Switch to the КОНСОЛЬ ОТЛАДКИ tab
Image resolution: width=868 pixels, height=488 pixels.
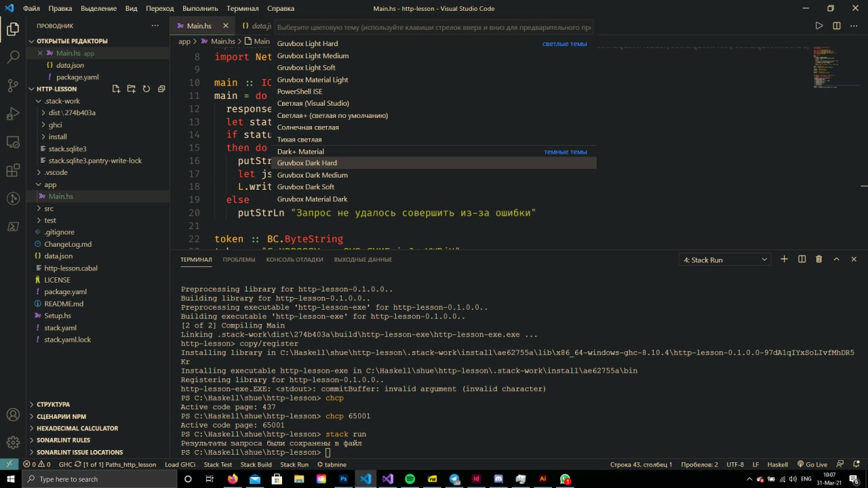pyautogui.click(x=295, y=260)
